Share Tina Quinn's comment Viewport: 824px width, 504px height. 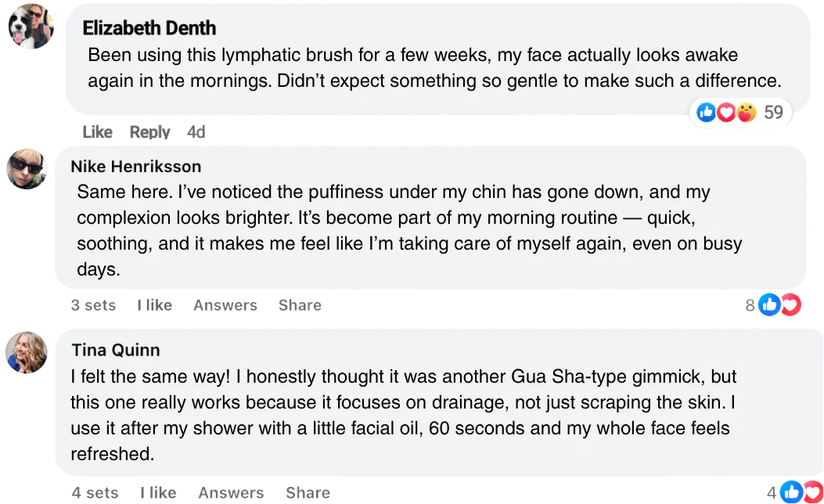(307, 493)
